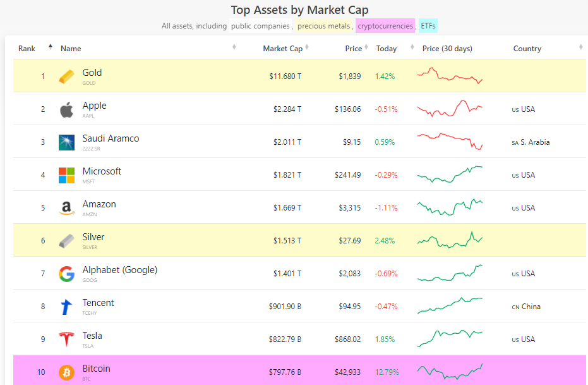This screenshot has width=588, height=385.
Task: Open the Alphabet (Google) name link
Action: (119, 270)
